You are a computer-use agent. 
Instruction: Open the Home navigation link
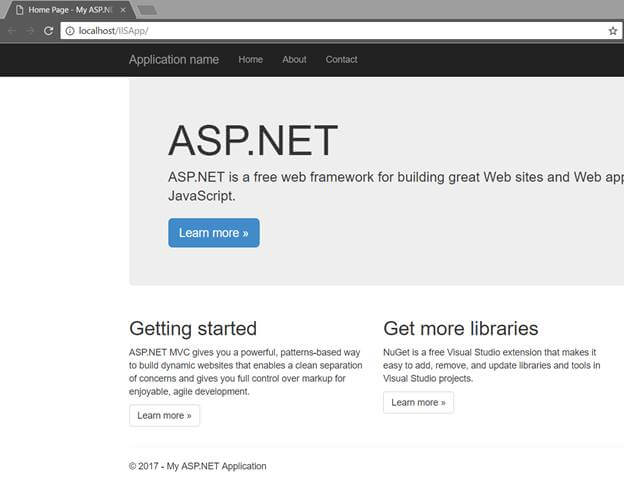(250, 60)
